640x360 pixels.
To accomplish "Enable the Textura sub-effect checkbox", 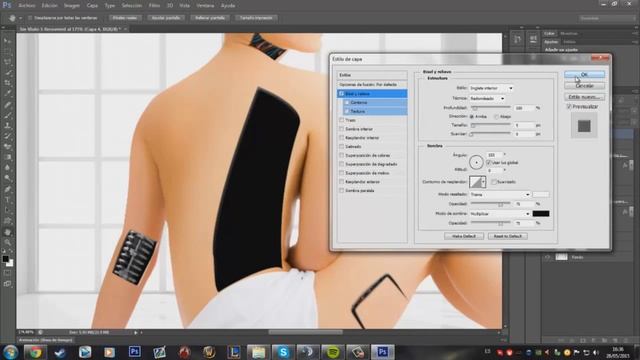I will click(347, 111).
